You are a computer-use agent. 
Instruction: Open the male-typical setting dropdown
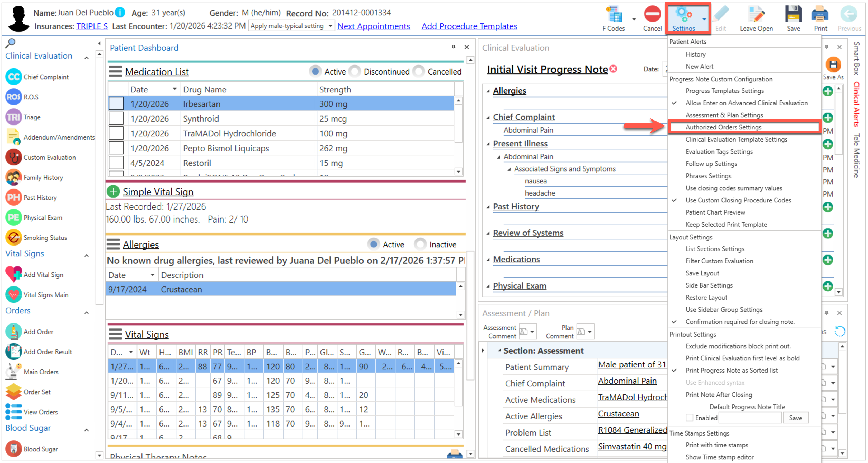330,26
